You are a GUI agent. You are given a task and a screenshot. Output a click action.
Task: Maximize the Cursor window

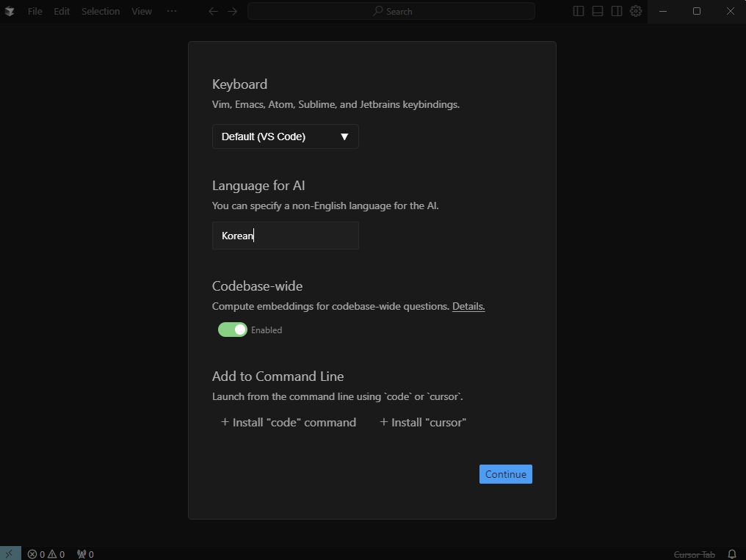click(697, 12)
